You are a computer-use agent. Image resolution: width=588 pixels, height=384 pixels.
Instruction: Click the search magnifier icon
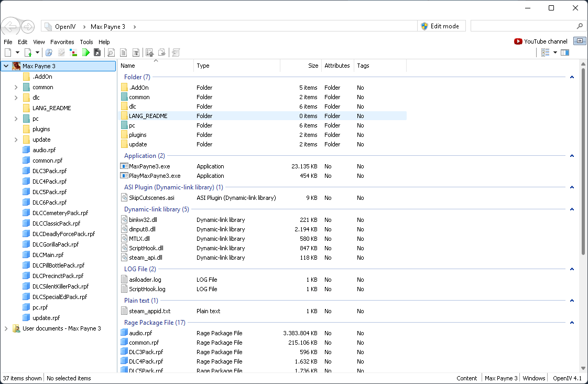pyautogui.click(x=580, y=26)
